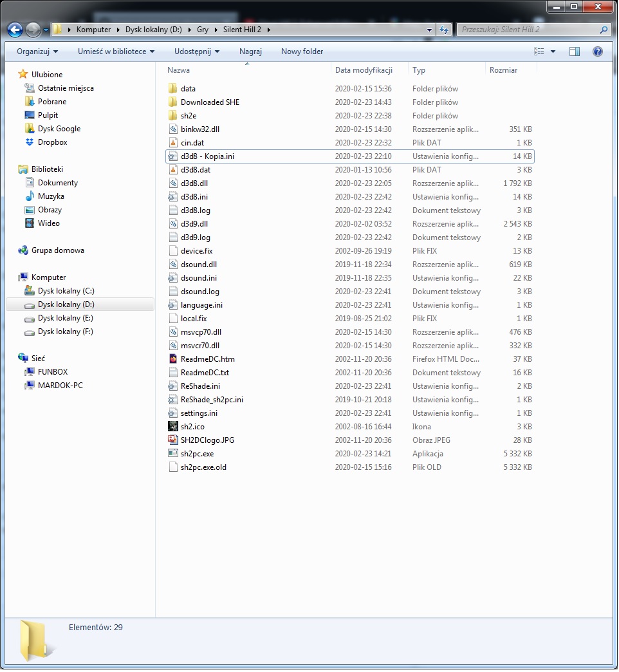Select Grupa domowa in the sidebar
This screenshot has height=672, width=619.
tap(57, 250)
